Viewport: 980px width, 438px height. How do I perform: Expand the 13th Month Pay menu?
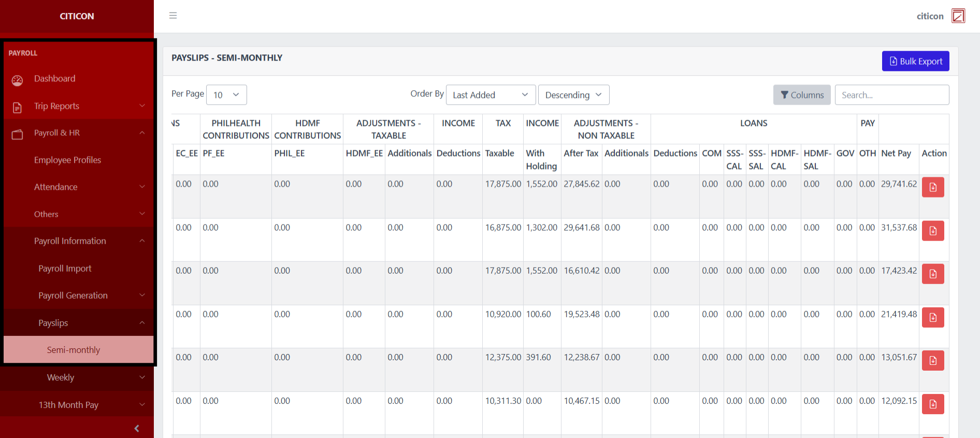point(142,405)
